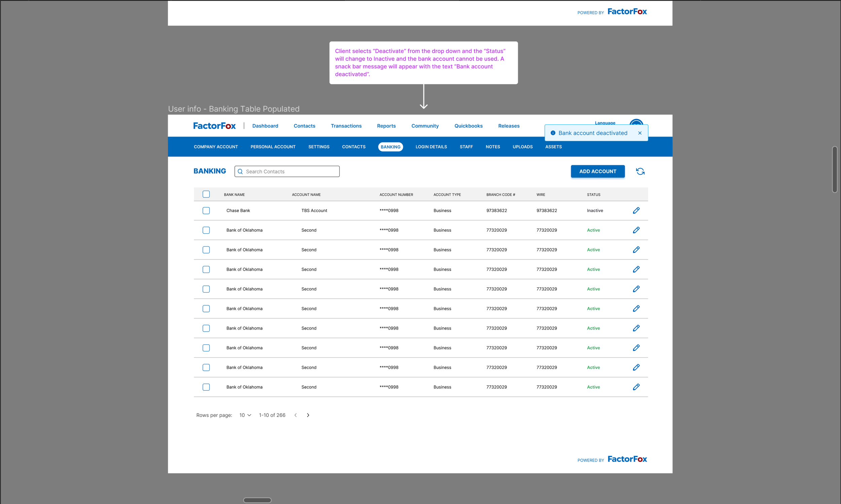This screenshot has height=504, width=841.
Task: Click the info icon in the snackbar
Action: pyautogui.click(x=553, y=133)
